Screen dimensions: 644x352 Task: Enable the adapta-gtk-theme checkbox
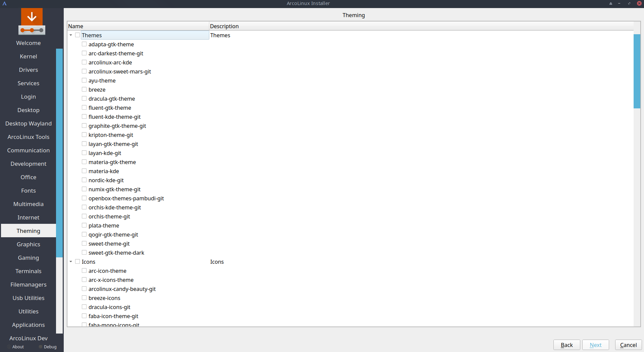[x=84, y=44]
